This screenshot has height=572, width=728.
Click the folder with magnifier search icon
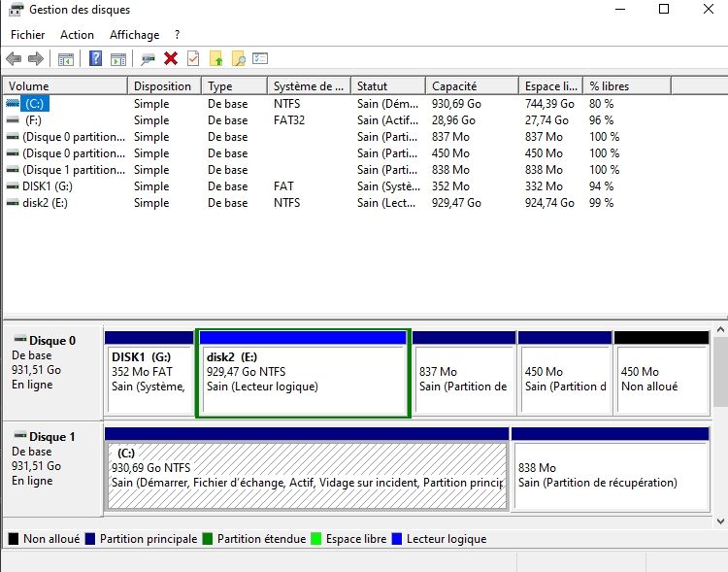tap(238, 58)
